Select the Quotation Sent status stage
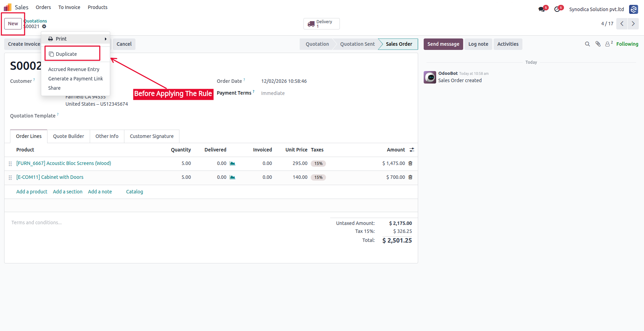 click(x=357, y=44)
